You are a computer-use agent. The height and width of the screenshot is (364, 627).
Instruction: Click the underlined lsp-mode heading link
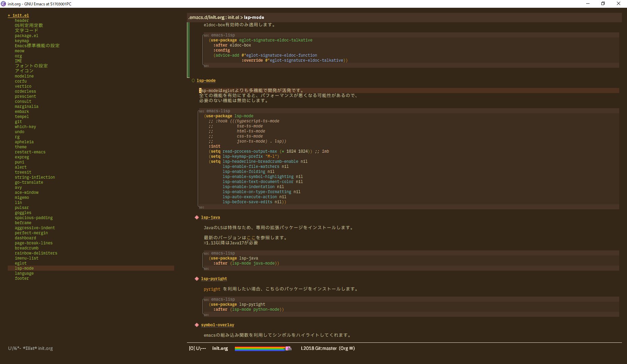(206, 80)
